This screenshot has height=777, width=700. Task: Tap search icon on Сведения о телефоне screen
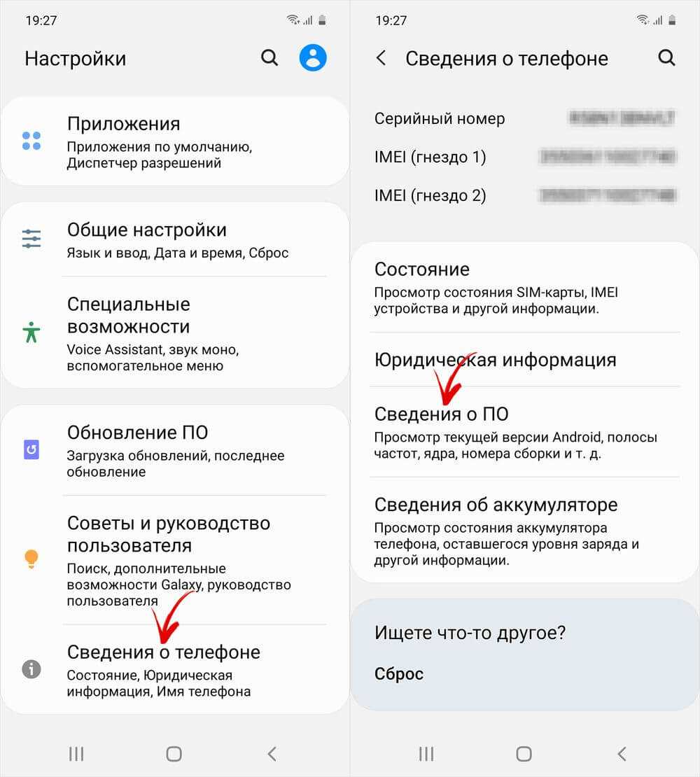tap(666, 57)
